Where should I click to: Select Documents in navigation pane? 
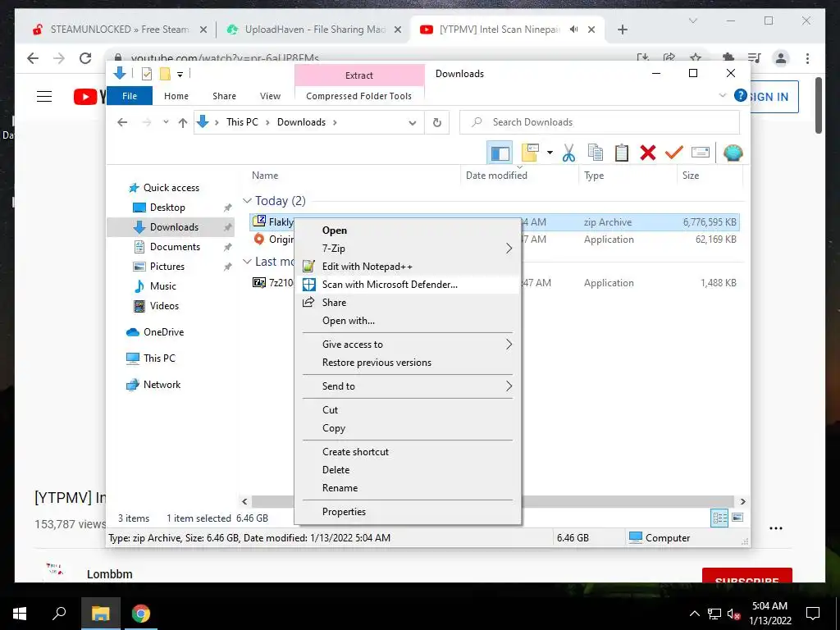tap(175, 247)
